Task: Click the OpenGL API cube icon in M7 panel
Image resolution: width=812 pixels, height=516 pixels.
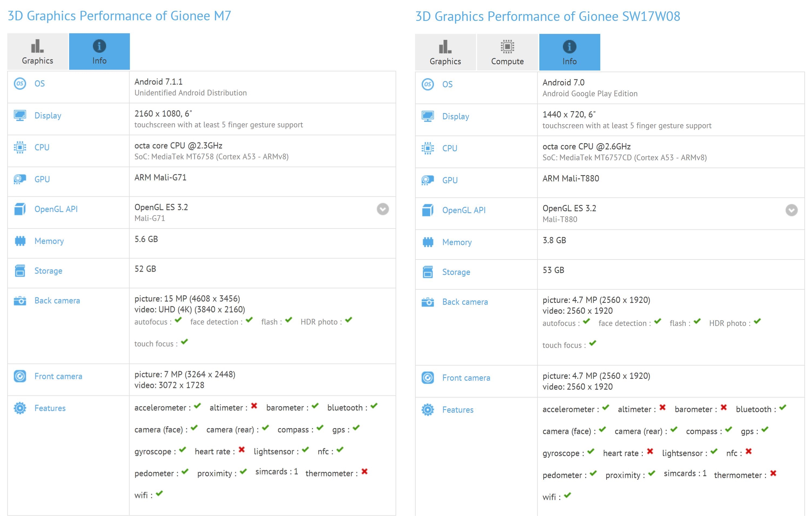Action: 20,209
